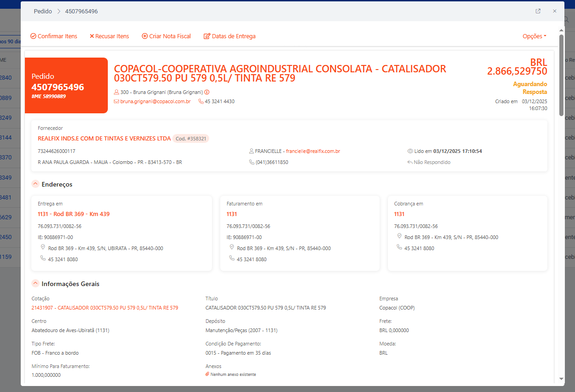The width and height of the screenshot is (575, 392).
Task: Click the info icon beside Bruna Grignani
Action: pos(207,92)
